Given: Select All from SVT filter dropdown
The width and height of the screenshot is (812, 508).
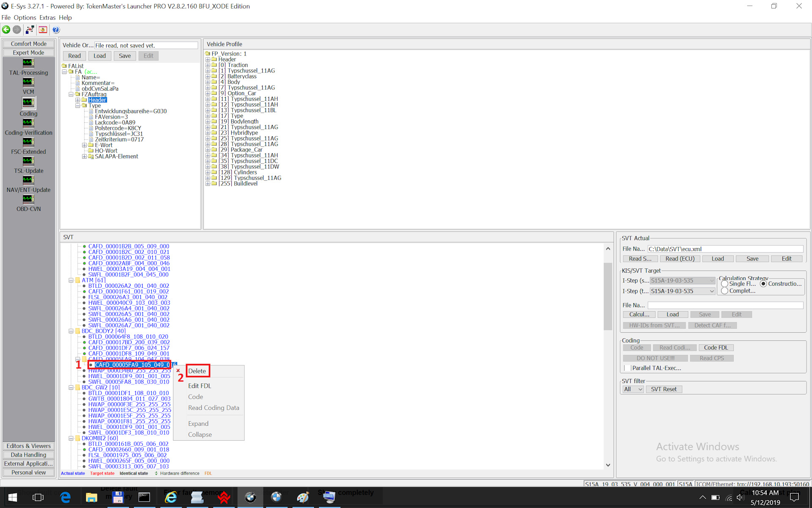Looking at the screenshot, I should pos(634,389).
